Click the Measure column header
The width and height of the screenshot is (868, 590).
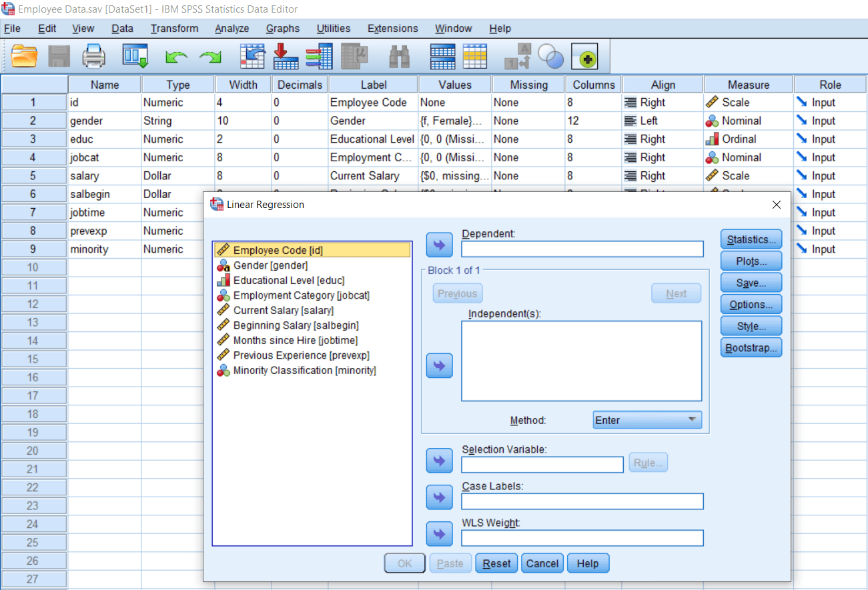pyautogui.click(x=748, y=85)
